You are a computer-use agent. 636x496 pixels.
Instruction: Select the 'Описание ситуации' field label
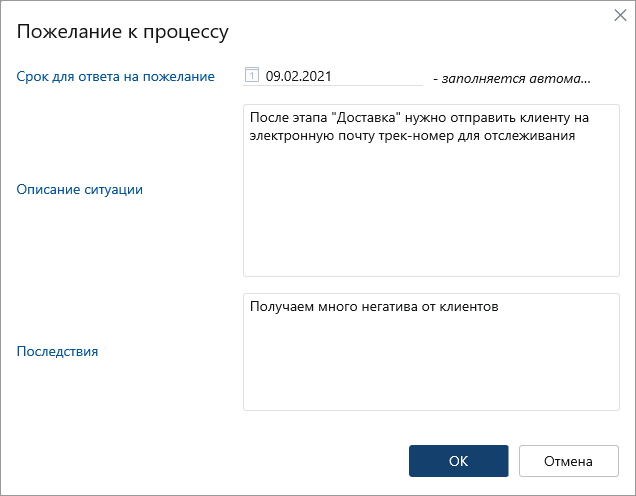[x=80, y=189]
